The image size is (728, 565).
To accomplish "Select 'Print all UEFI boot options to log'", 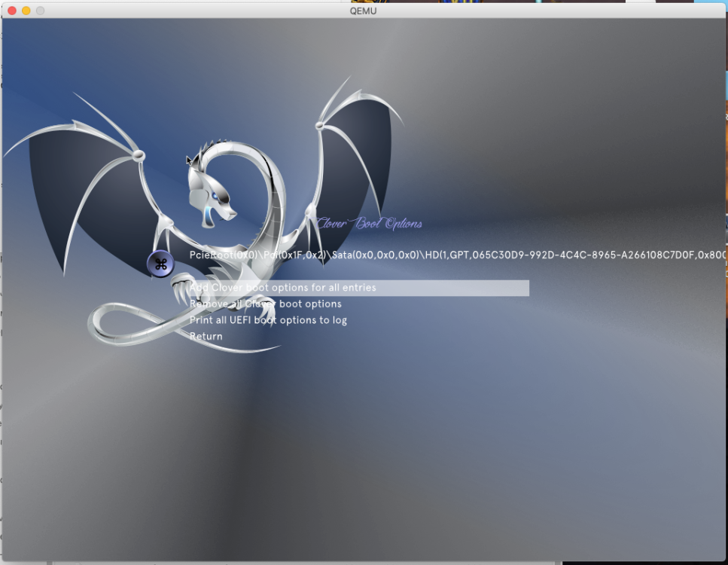I will (x=268, y=320).
